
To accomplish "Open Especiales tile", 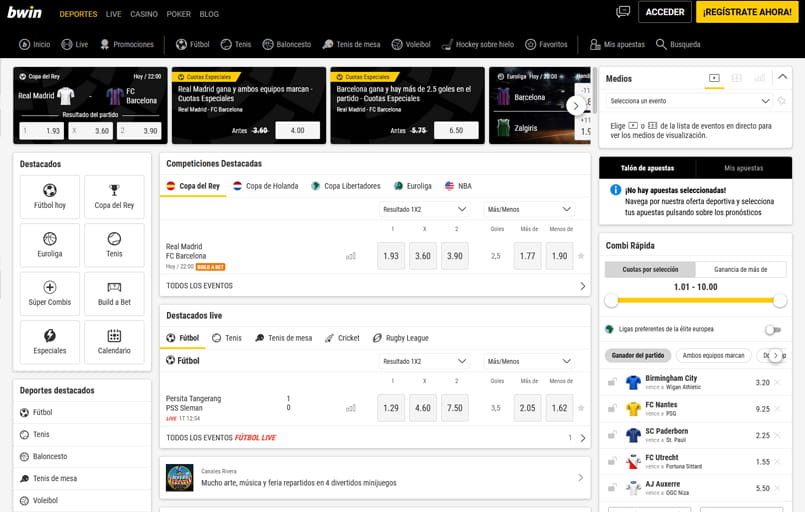I will pos(50,342).
